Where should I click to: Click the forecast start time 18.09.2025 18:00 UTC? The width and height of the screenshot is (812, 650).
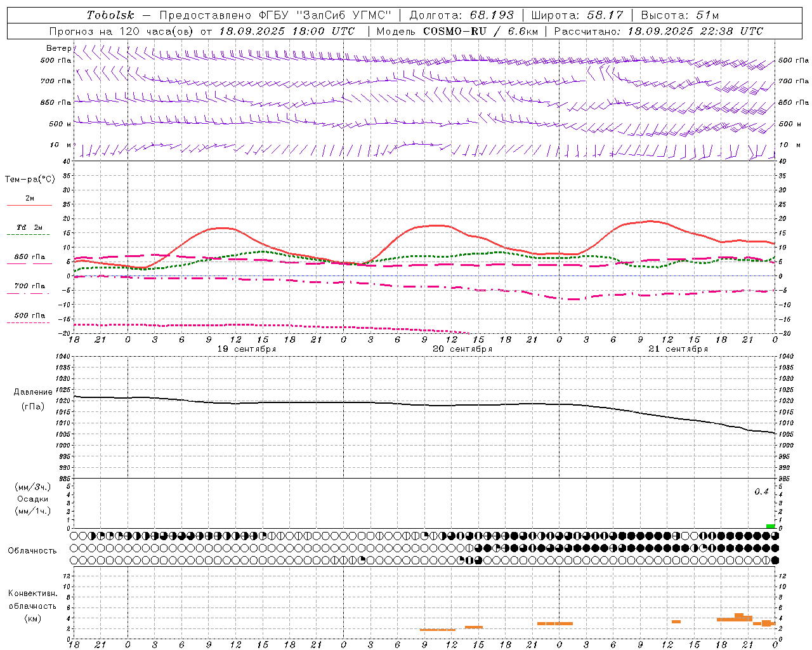point(287,31)
